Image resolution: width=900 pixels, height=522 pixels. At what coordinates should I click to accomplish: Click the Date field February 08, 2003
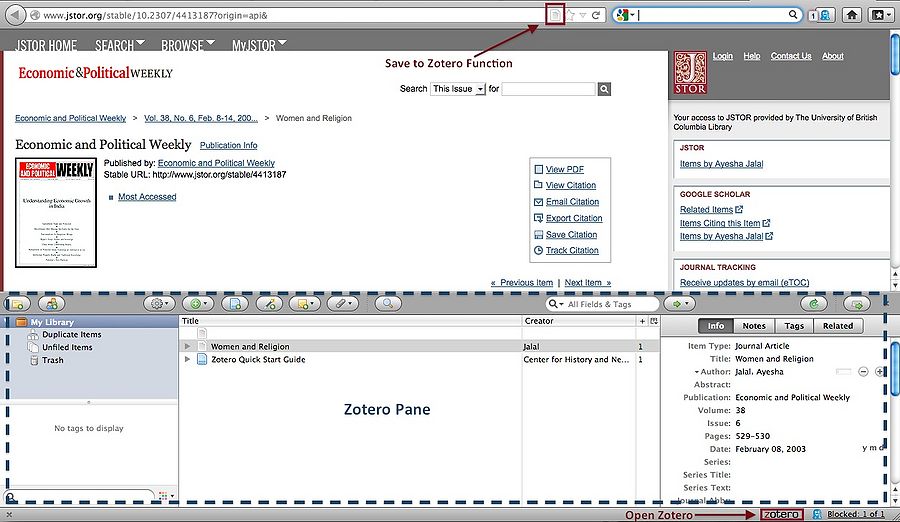[x=770, y=449]
